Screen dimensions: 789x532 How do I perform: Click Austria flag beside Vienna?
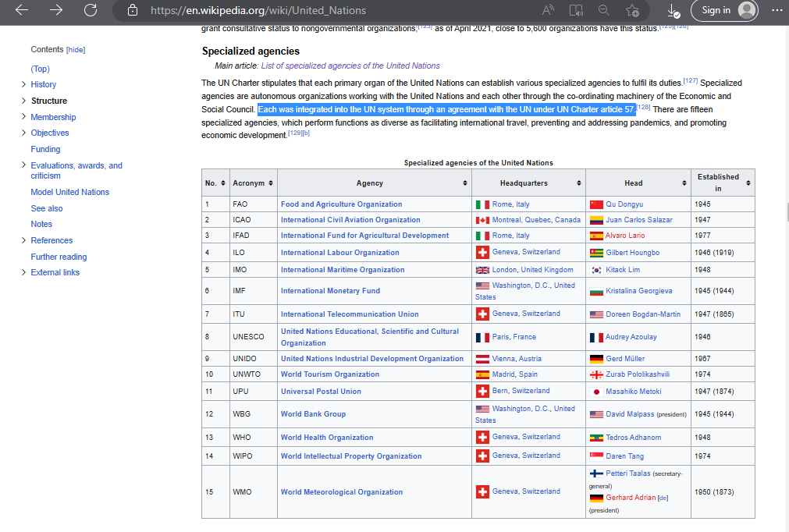point(482,359)
